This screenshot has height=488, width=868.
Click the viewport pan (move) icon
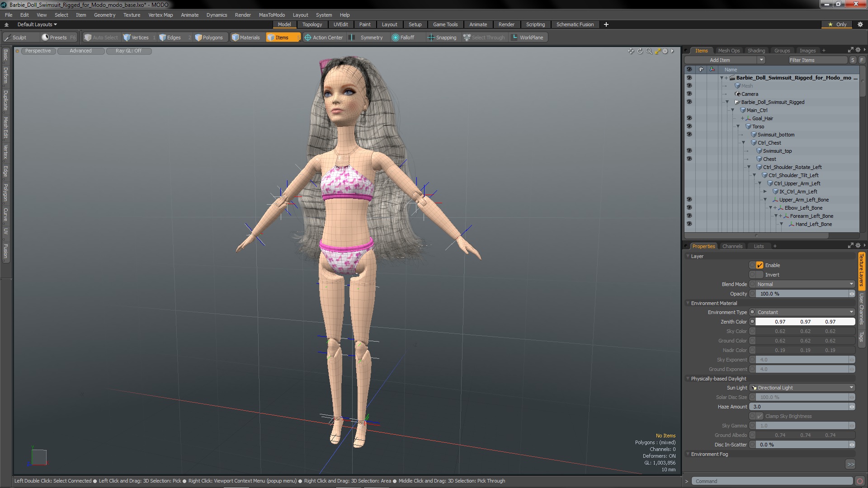(x=631, y=51)
